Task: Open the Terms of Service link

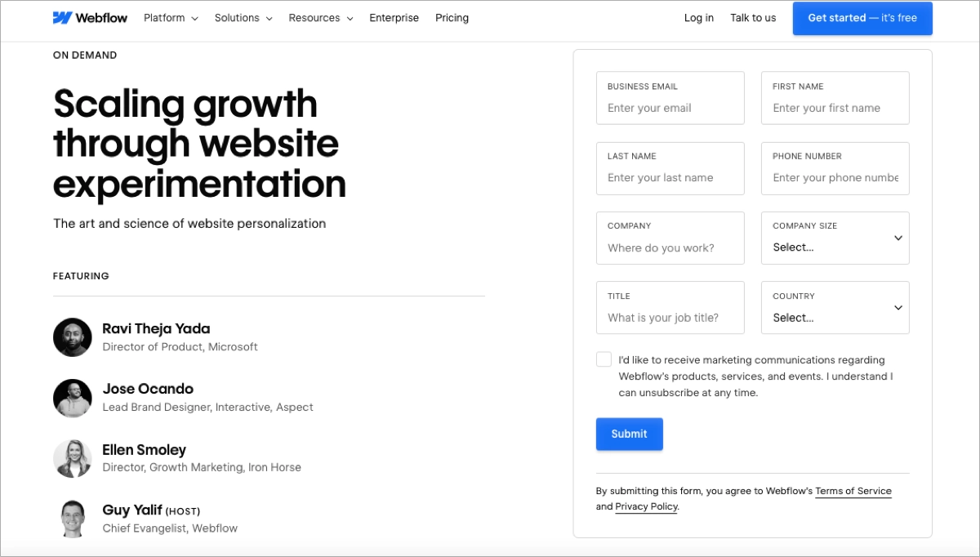Action: coord(853,491)
